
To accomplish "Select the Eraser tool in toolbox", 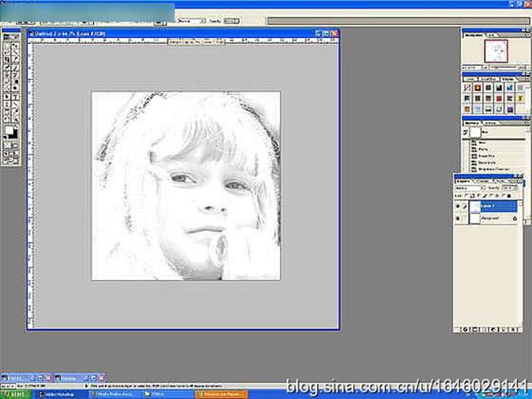I will [7, 81].
